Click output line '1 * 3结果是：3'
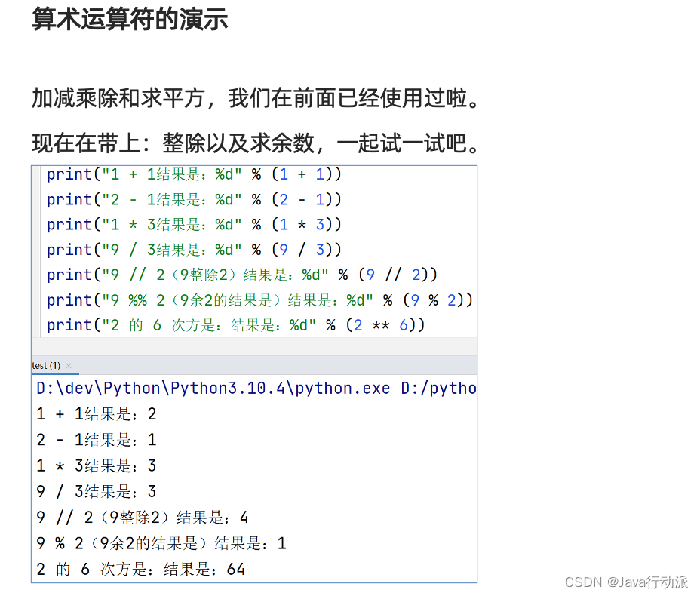Screen dimensions: 700x596 (97, 465)
